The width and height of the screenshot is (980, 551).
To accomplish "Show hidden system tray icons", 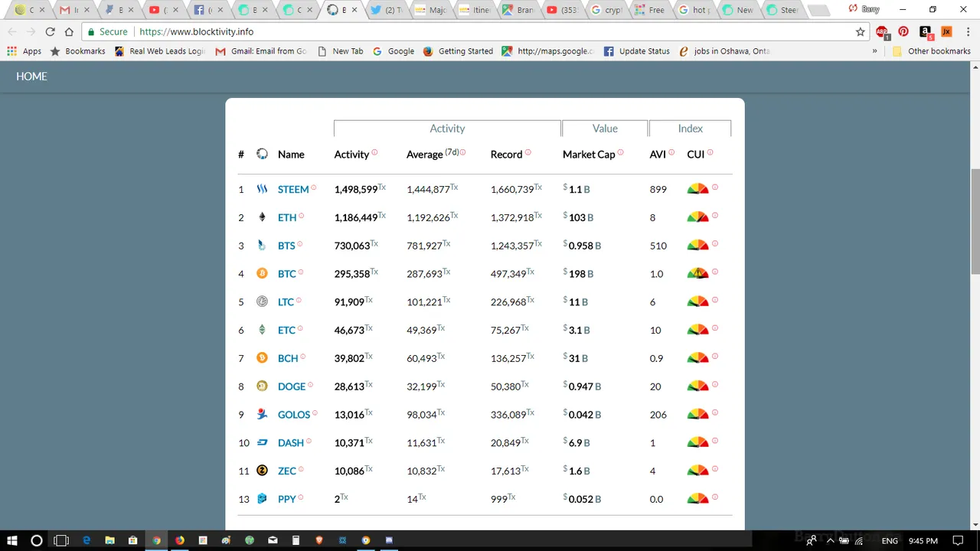I will point(830,540).
